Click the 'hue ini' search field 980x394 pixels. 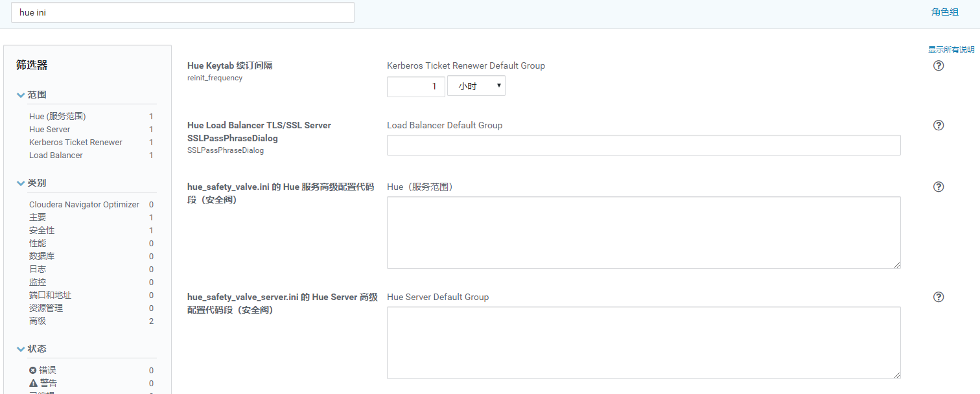[x=183, y=12]
